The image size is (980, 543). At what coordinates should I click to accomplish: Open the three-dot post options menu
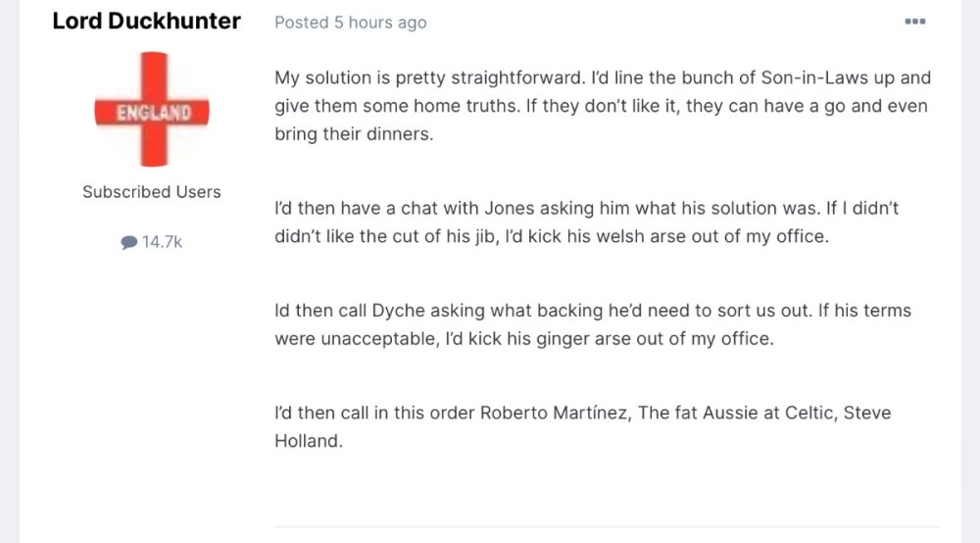pyautogui.click(x=914, y=22)
